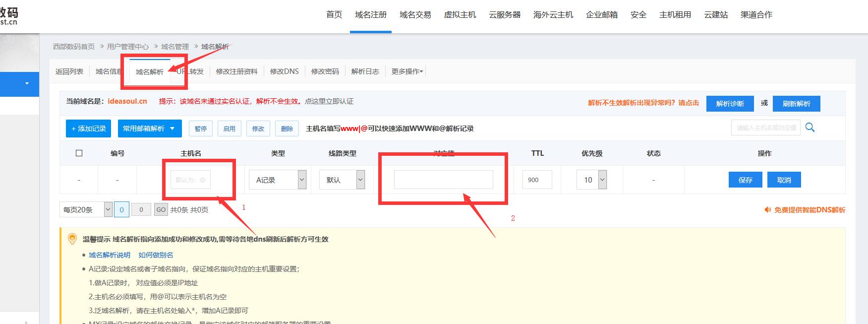The width and height of the screenshot is (868, 324).
Task: Click the 解析诊断 button
Action: (730, 104)
